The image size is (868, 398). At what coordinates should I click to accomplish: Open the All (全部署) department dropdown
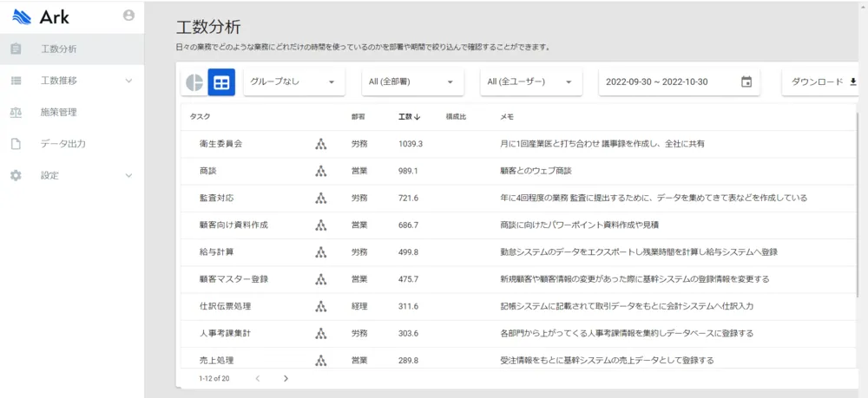point(412,82)
